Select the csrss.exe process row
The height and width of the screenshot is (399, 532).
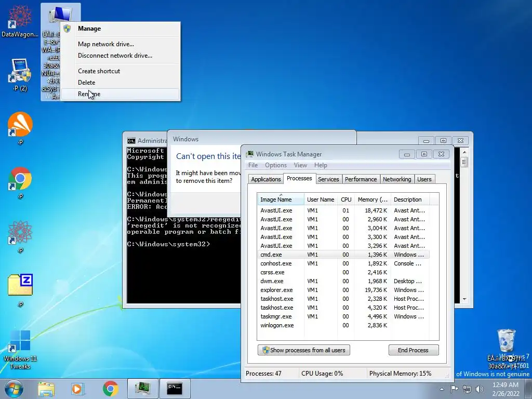click(343, 272)
